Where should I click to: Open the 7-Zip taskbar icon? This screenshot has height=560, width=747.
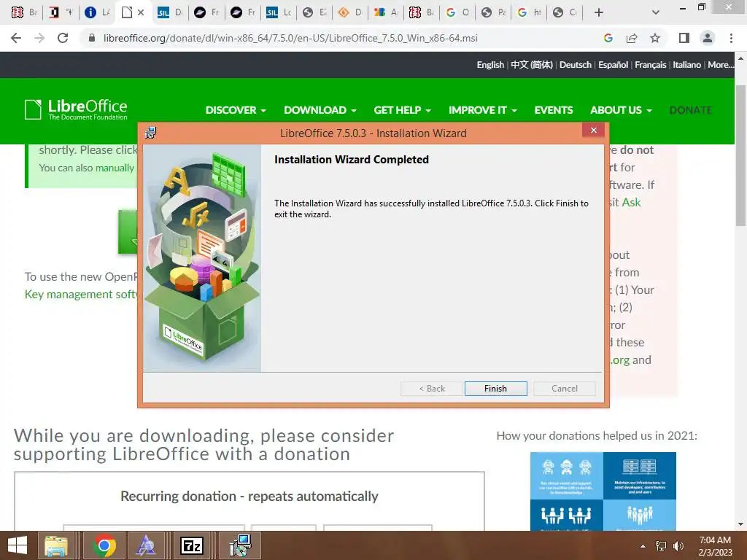pos(192,545)
